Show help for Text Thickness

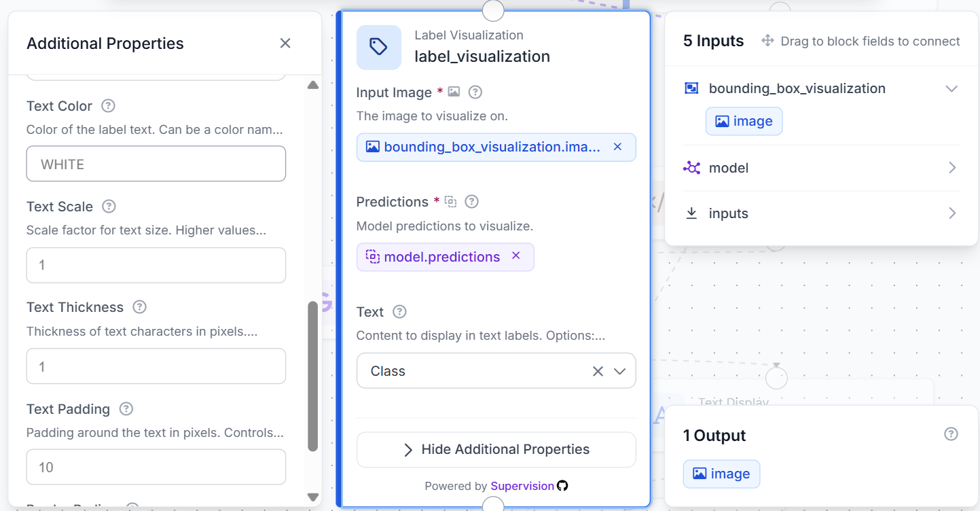[x=139, y=307]
